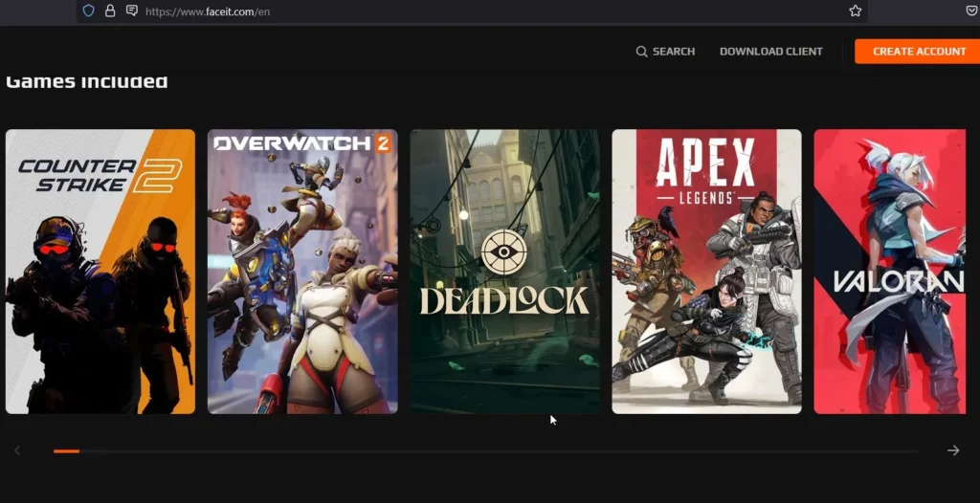Open the Pocket icon in browser toolbar
The image size is (980, 503).
[x=972, y=11]
